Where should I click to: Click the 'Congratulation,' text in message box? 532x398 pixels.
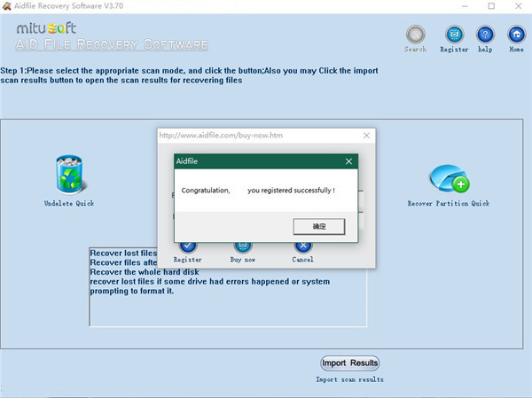[206, 191]
